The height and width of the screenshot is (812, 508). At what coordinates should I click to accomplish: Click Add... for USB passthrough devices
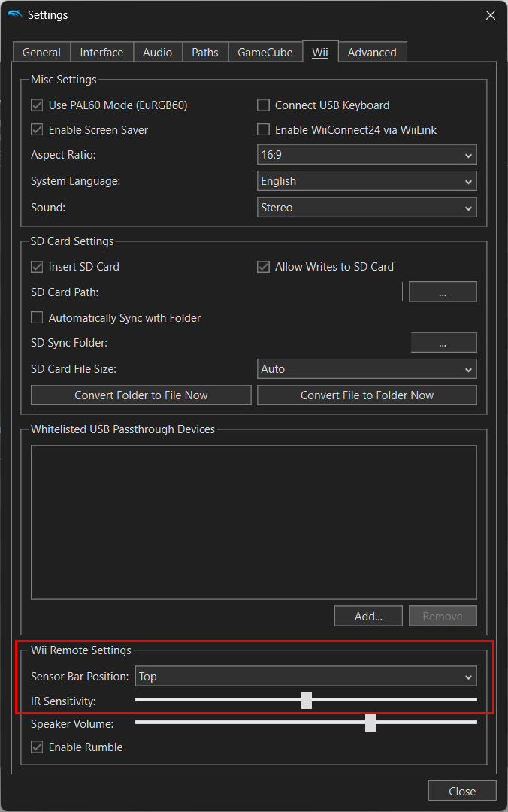368,616
